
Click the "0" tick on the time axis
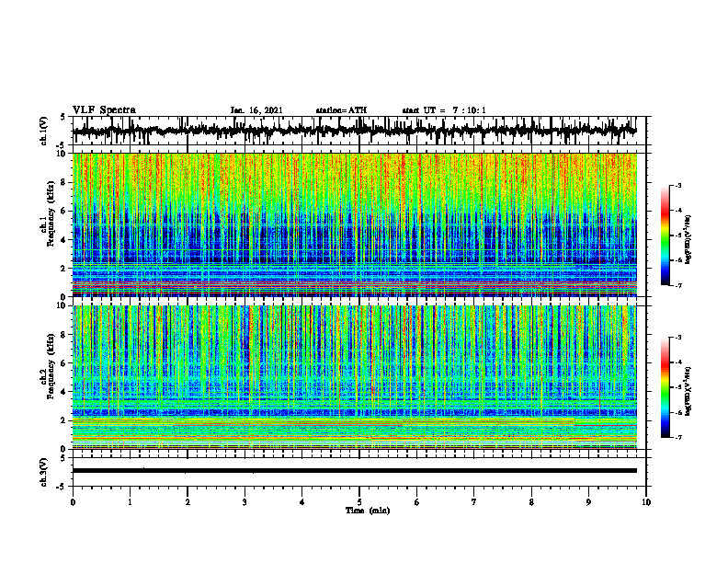tap(73, 502)
